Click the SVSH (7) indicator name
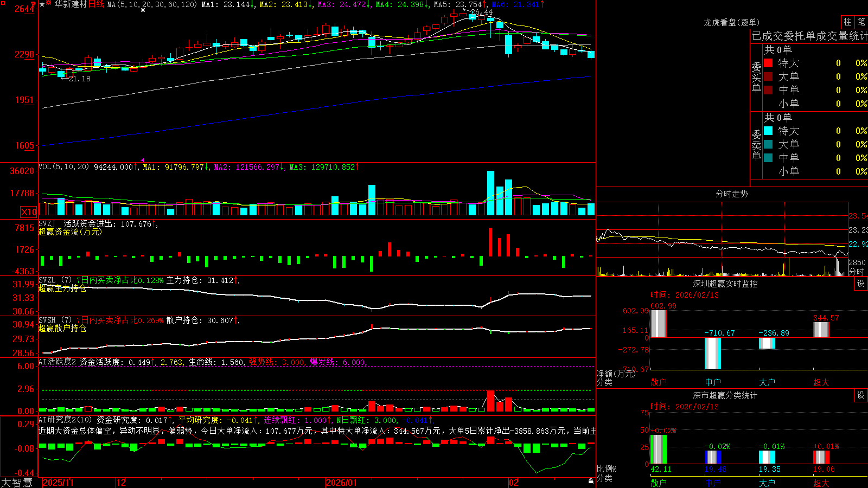 55,320
